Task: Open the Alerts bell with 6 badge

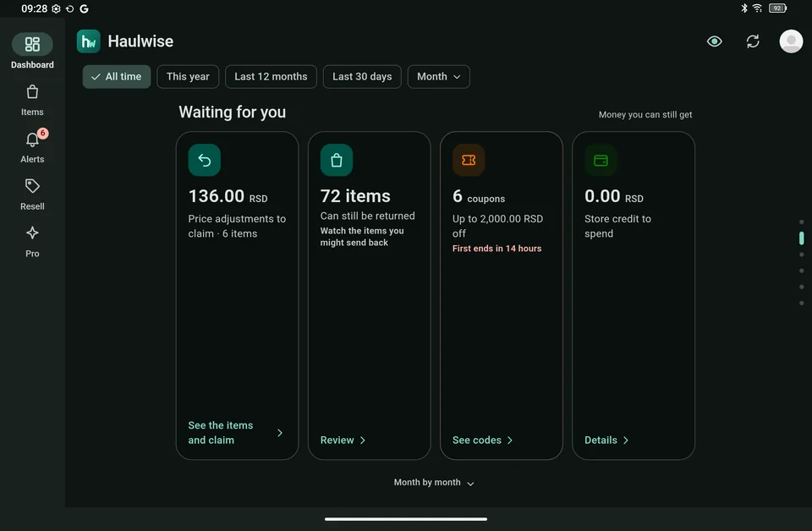Action: (x=32, y=147)
